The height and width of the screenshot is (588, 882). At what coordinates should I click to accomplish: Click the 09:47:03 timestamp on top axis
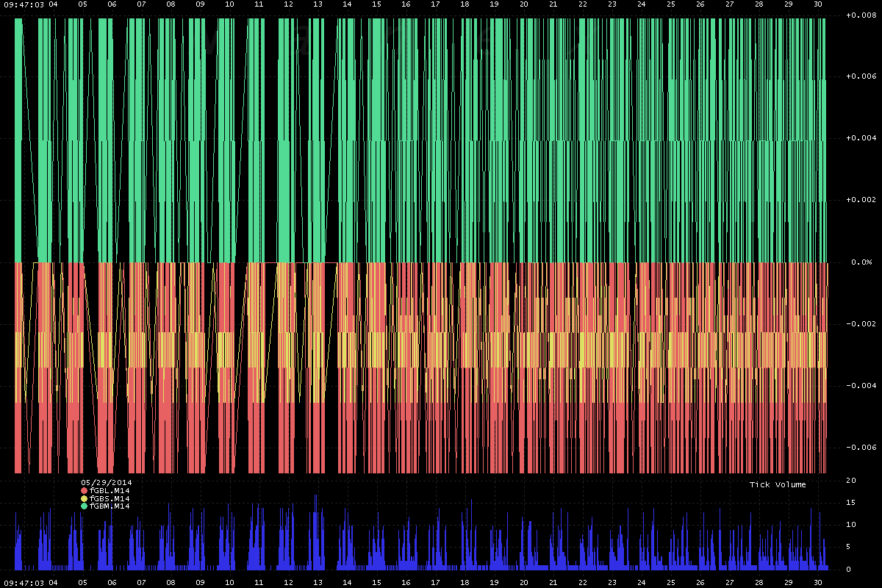[24, 4]
